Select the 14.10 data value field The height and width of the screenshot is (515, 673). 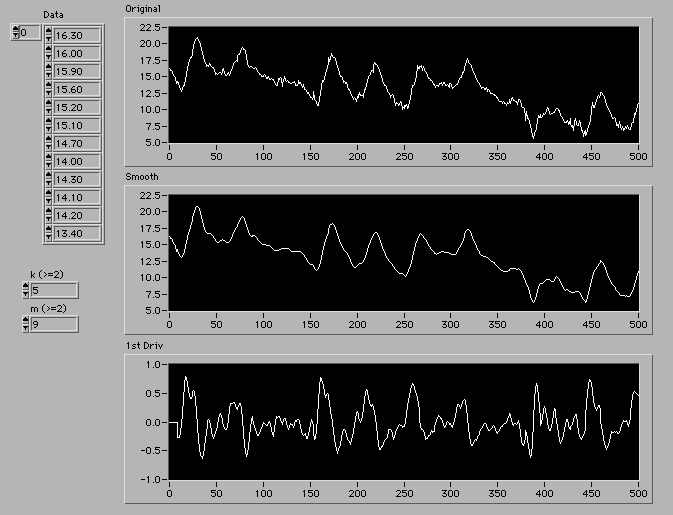pos(76,197)
